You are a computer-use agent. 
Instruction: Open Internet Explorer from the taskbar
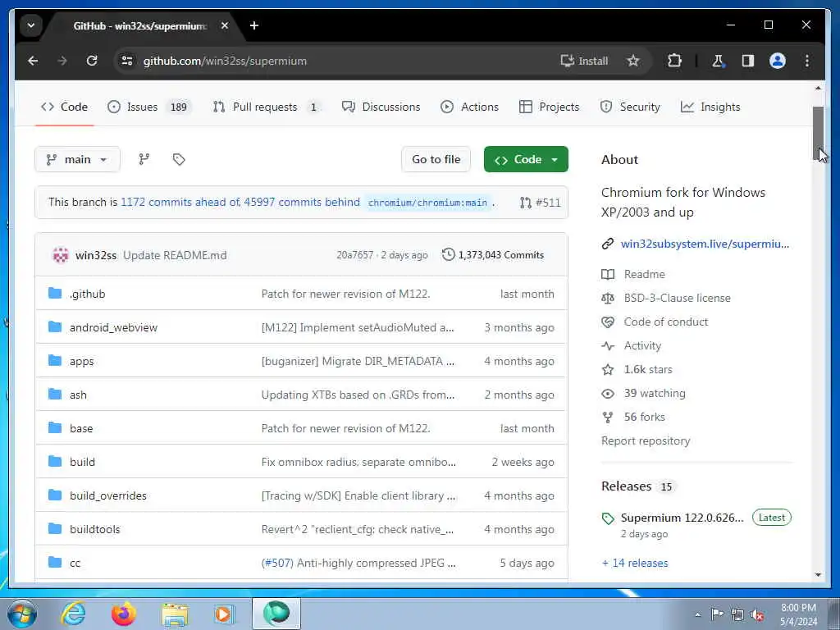coord(73,614)
